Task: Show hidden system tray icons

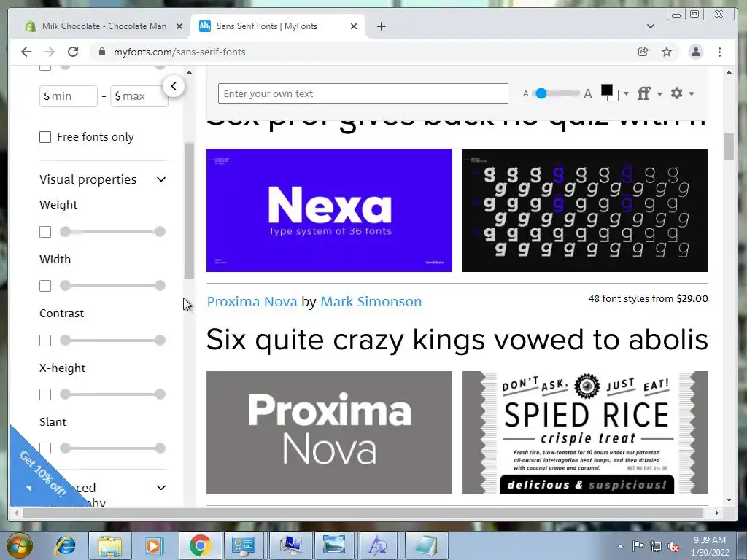Action: pos(620,546)
